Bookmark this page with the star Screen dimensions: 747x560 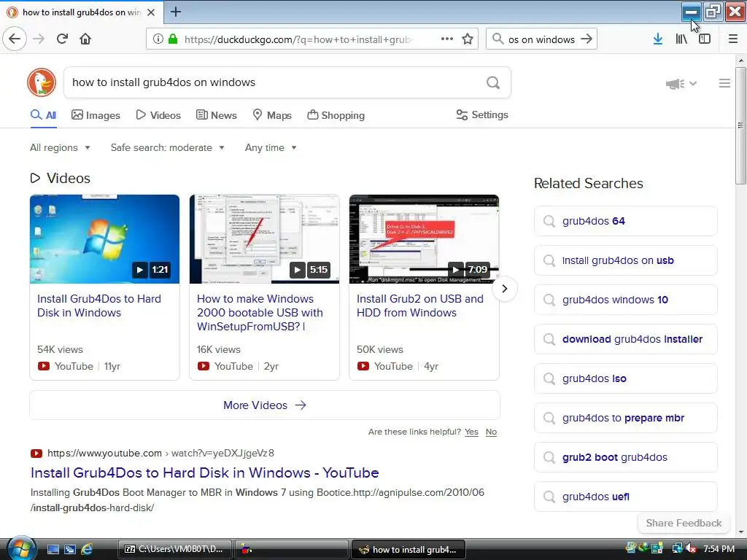[468, 39]
